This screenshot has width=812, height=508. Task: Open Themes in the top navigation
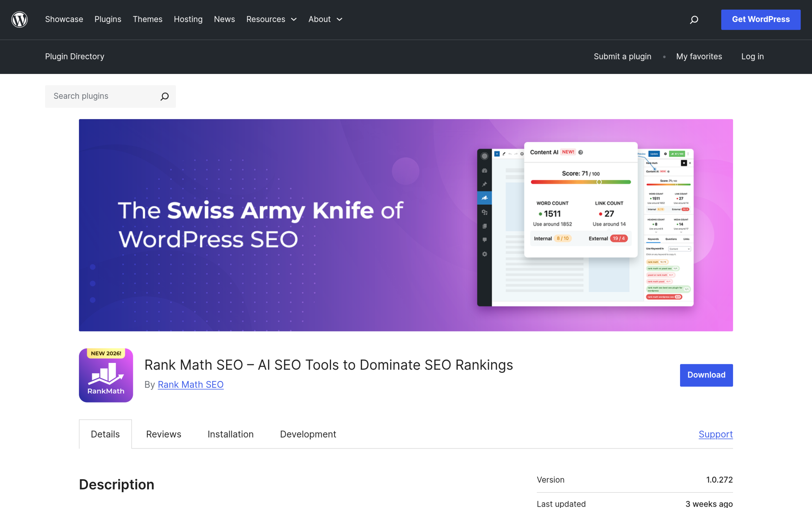point(147,19)
